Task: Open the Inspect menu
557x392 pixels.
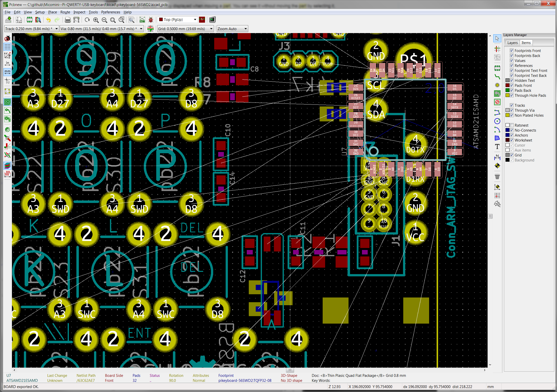Action: tap(79, 12)
